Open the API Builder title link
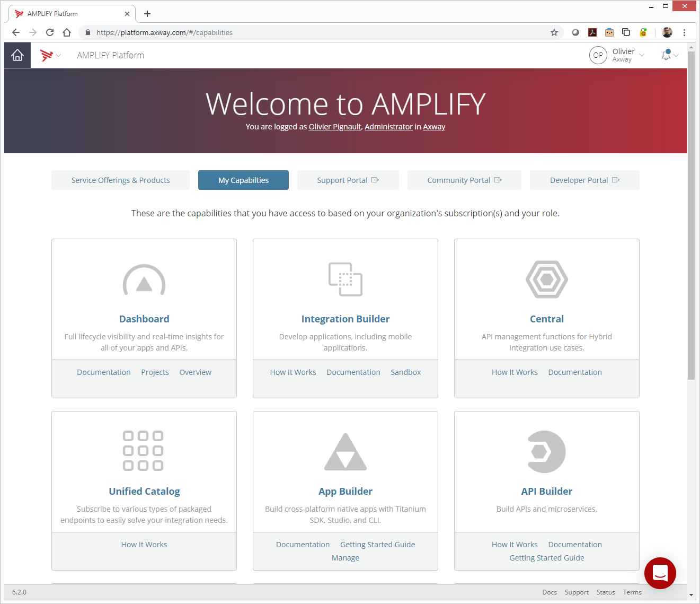 coord(547,492)
